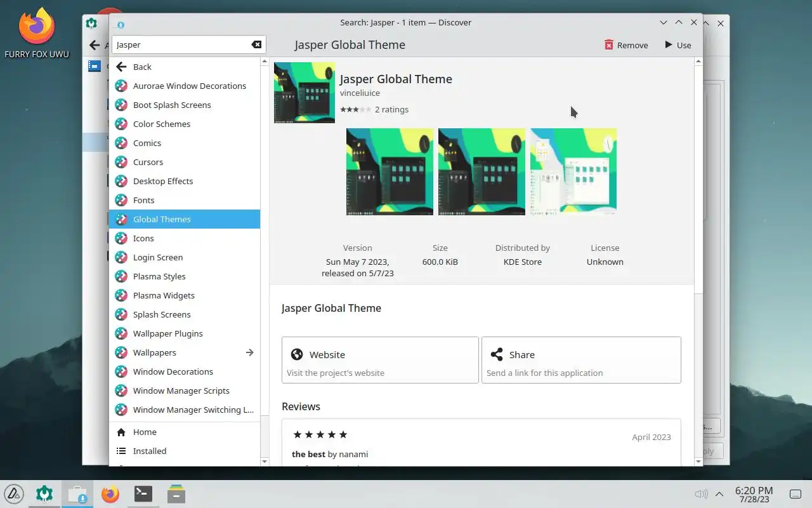Viewport: 812px width, 508px height.
Task: Go Back in the category sidebar
Action: point(185,67)
